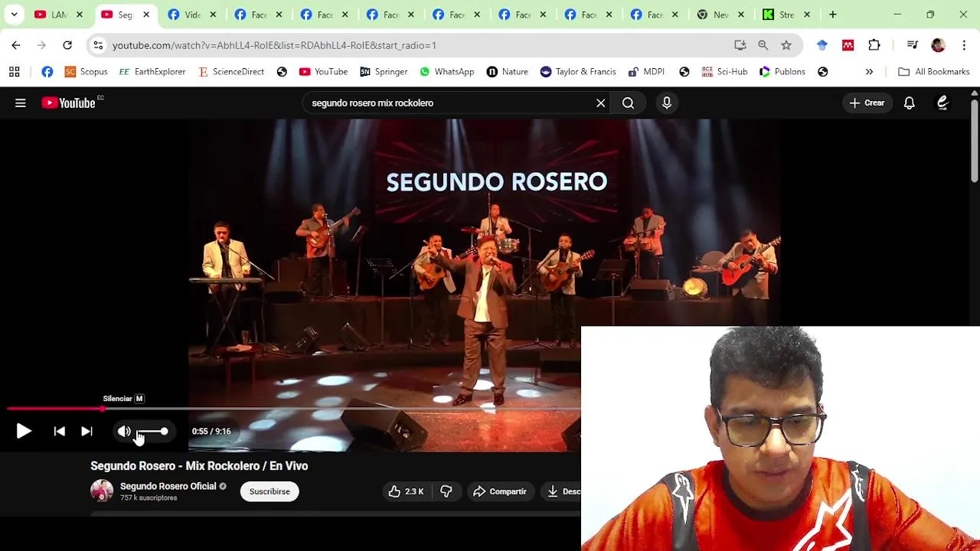Open media control button in toolbar
This screenshot has width=980, height=551.
point(912,45)
